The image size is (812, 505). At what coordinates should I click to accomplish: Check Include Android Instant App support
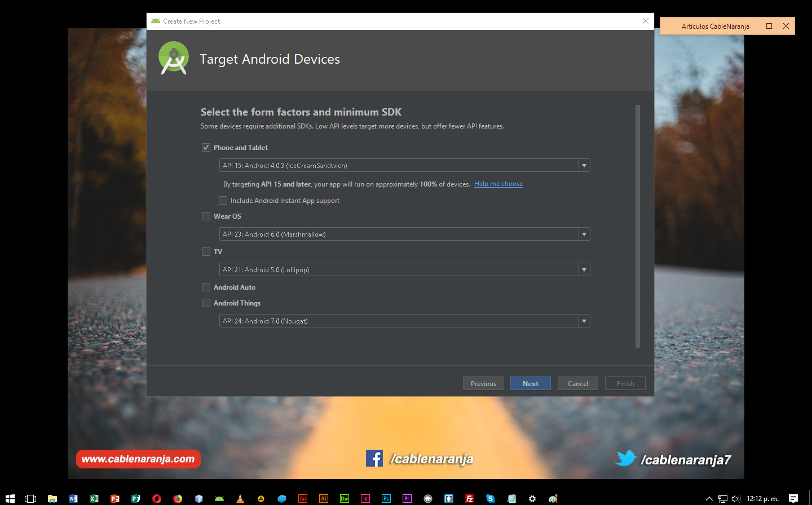(x=223, y=200)
